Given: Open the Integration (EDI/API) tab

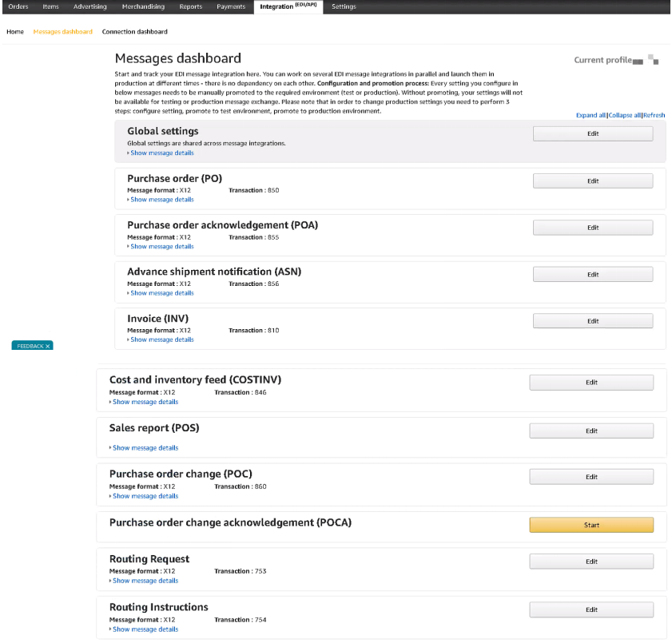Looking at the screenshot, I should [288, 6].
